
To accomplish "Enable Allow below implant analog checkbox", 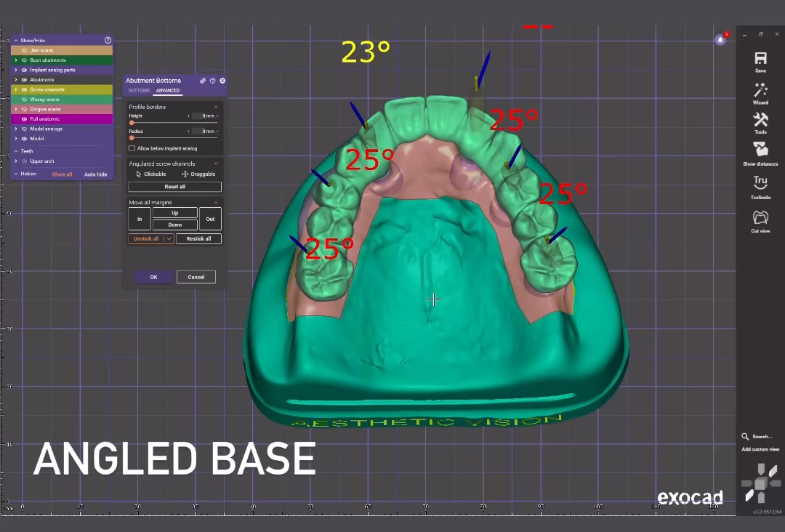I will [x=132, y=149].
